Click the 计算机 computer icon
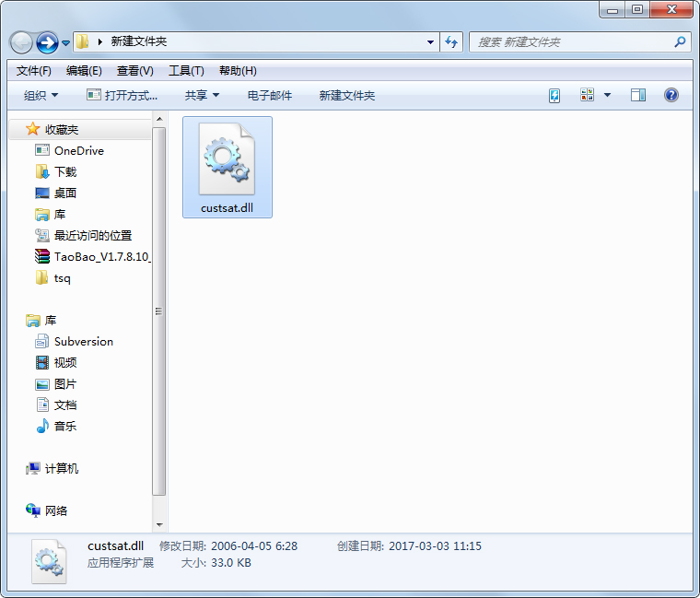This screenshot has height=598, width=700. pos(32,468)
